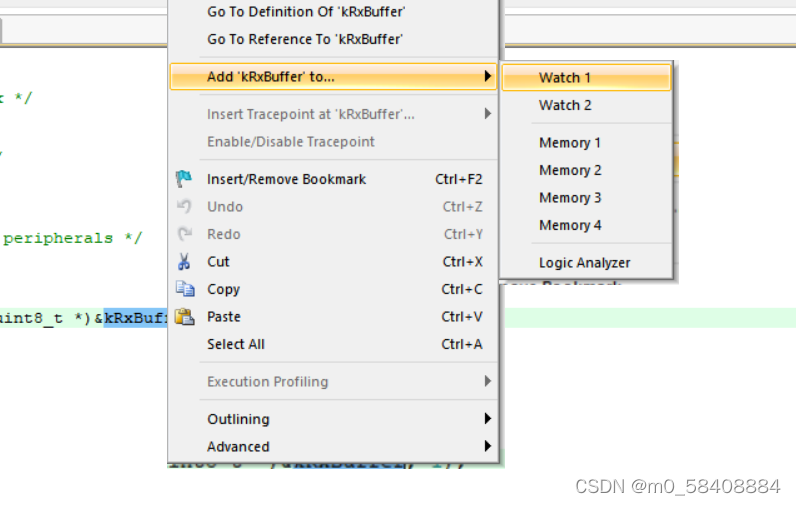Open the Advanced submenu entry
Image resolution: width=796 pixels, height=505 pixels.
pyautogui.click(x=333, y=446)
